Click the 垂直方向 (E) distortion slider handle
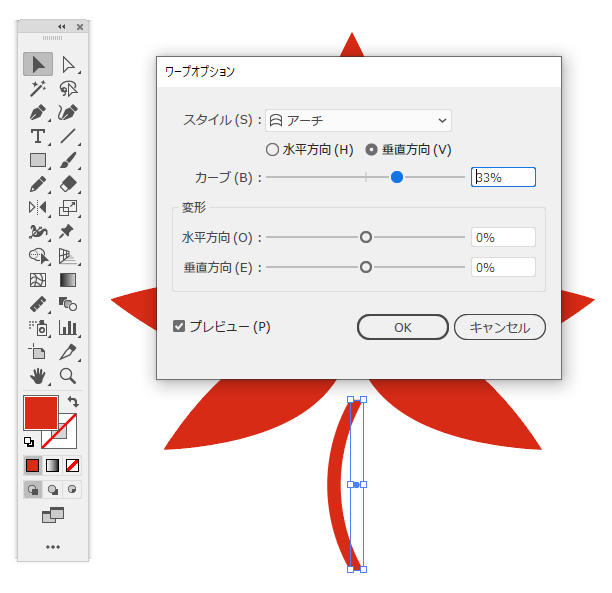 pos(366,267)
